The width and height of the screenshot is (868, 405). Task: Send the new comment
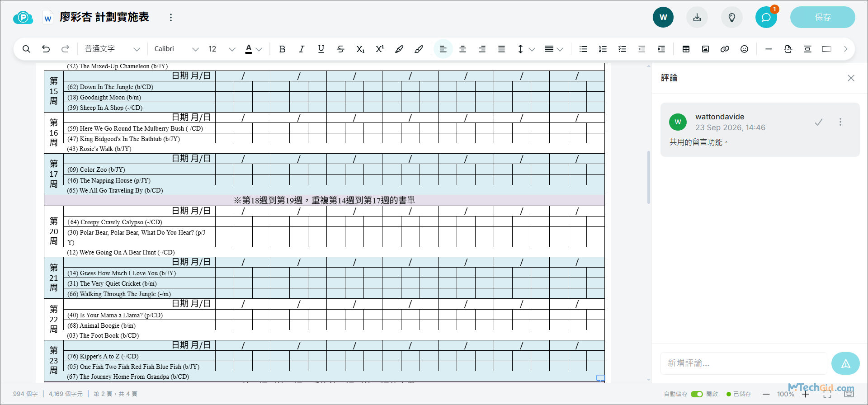[x=845, y=363]
